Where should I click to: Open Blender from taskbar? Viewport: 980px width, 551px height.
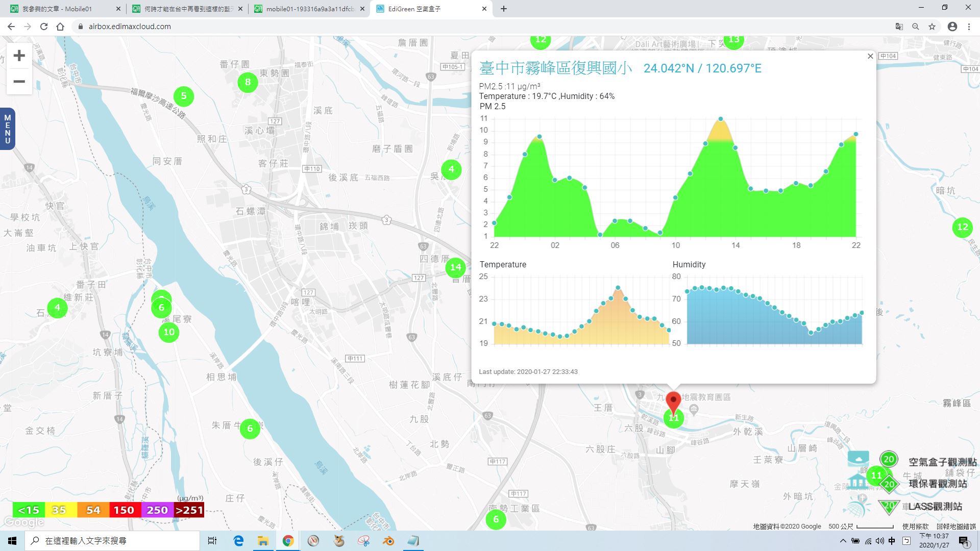click(389, 541)
